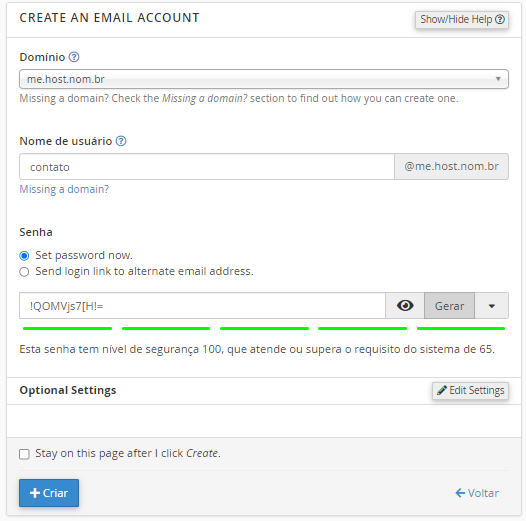Click the domain select arrow indicator
The image size is (526, 521).
pyautogui.click(x=498, y=79)
